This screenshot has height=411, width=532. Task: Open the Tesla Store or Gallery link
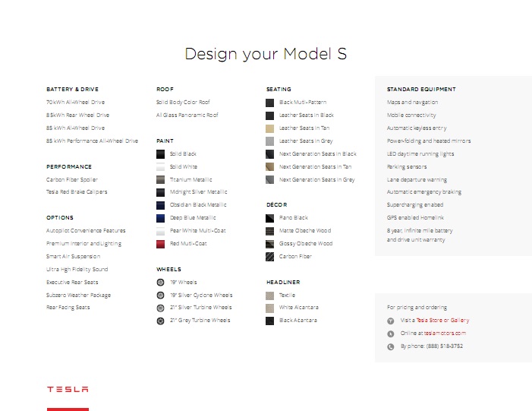point(442,321)
